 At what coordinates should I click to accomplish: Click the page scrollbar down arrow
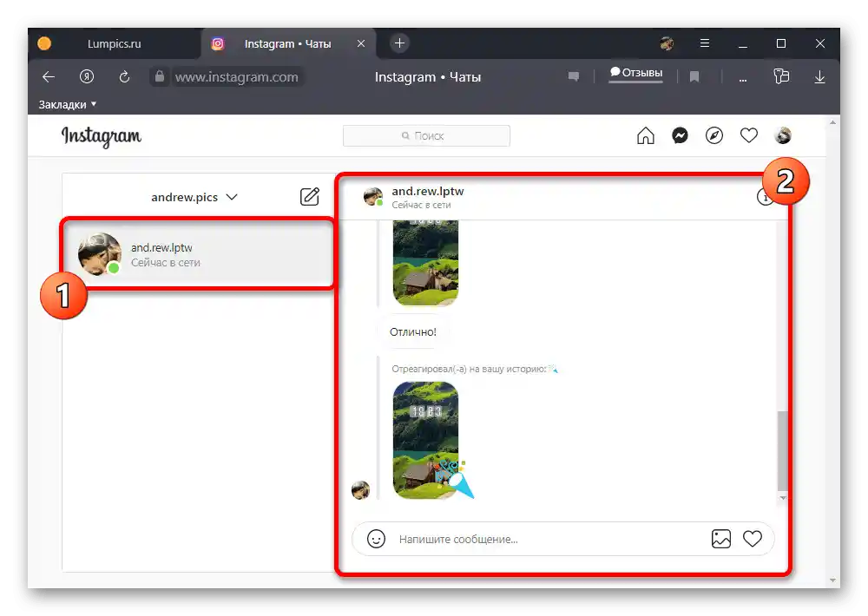point(832,580)
